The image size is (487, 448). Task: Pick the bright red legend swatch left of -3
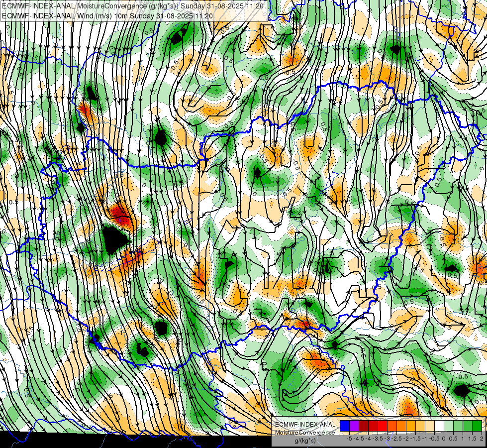[x=383, y=426]
